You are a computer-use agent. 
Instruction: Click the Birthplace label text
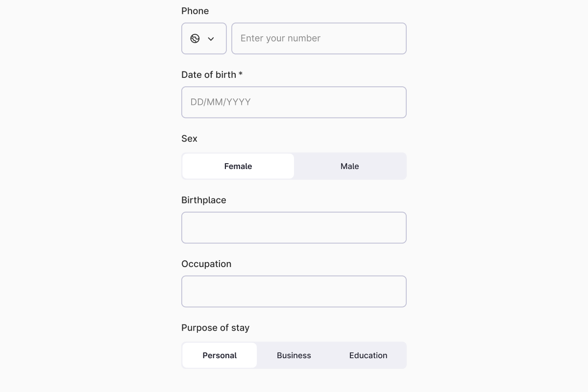[204, 200]
